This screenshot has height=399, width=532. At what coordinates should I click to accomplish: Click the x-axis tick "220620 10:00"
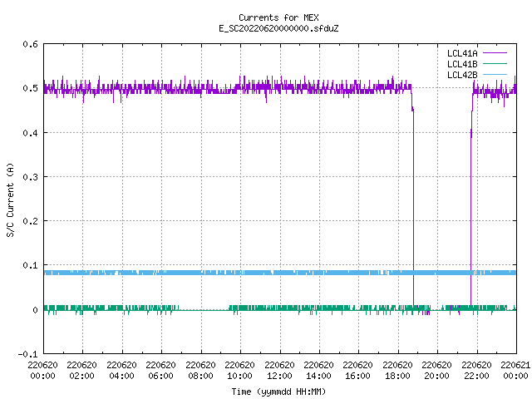(x=239, y=371)
